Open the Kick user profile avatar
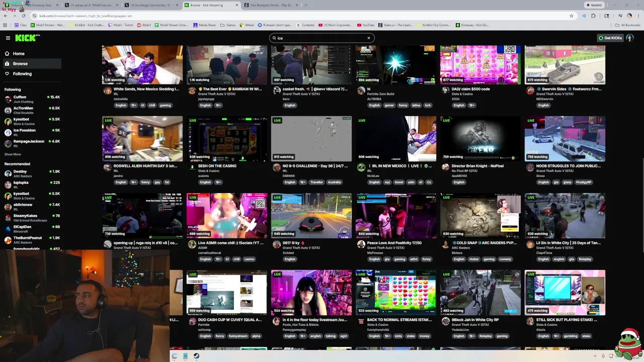 [x=630, y=38]
